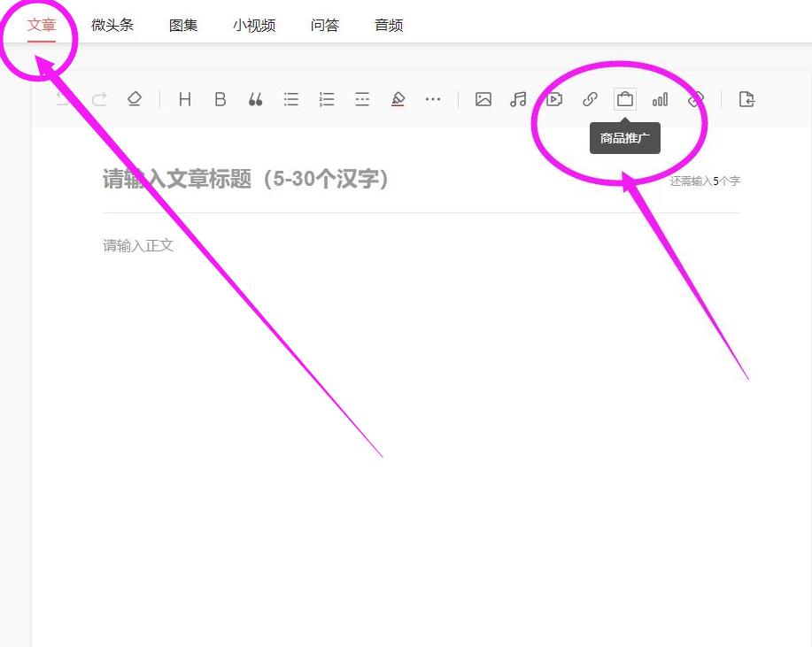812x647 pixels.
Task: Insert a video into the article
Action: pos(554,99)
